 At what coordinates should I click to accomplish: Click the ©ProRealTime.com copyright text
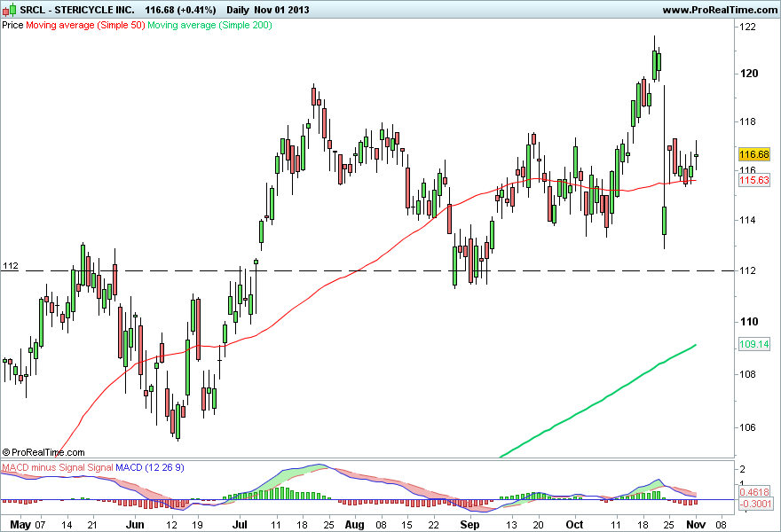43,452
